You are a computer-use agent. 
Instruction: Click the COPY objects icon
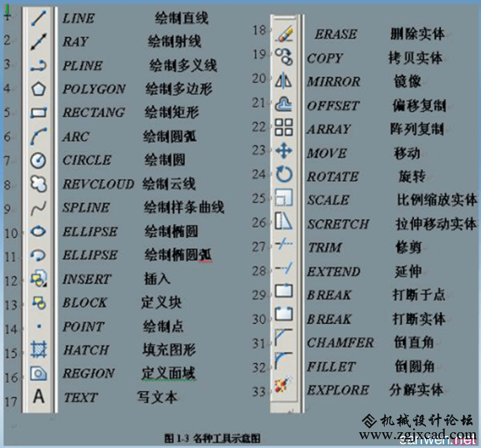pos(284,57)
